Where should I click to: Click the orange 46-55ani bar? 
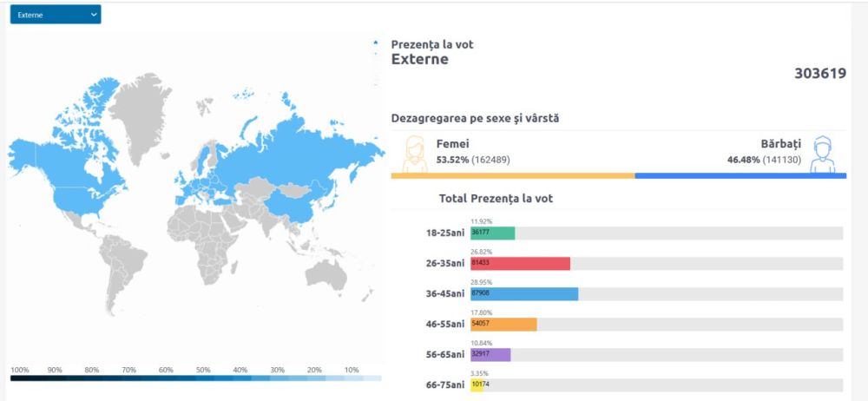coord(503,324)
